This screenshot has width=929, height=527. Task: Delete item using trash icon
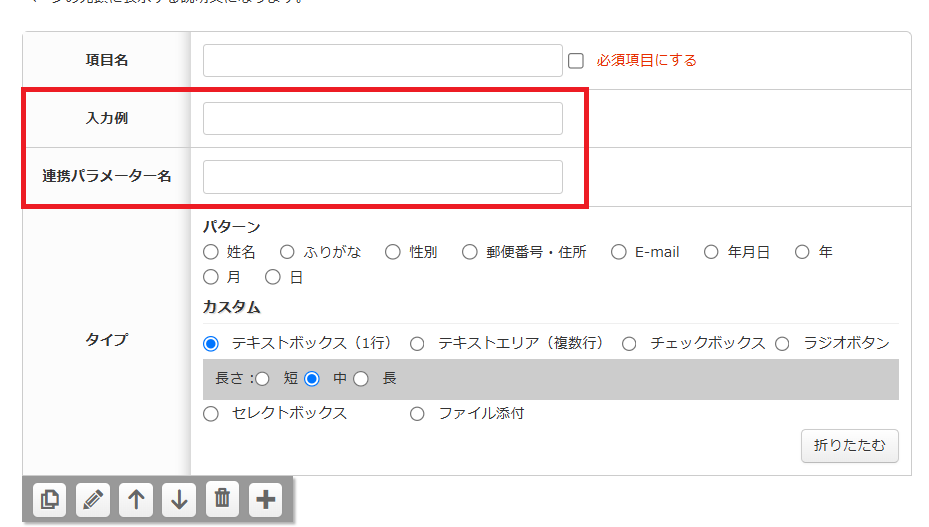(x=222, y=499)
